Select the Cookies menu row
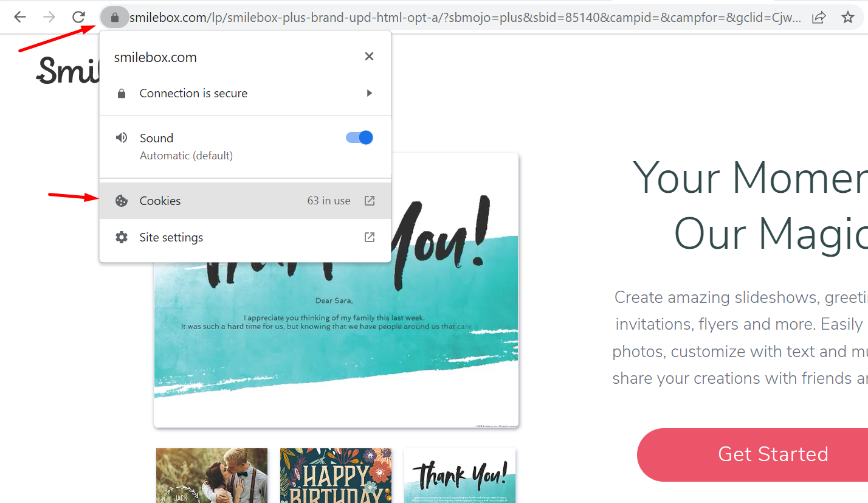The width and height of the screenshot is (868, 503). (x=245, y=201)
